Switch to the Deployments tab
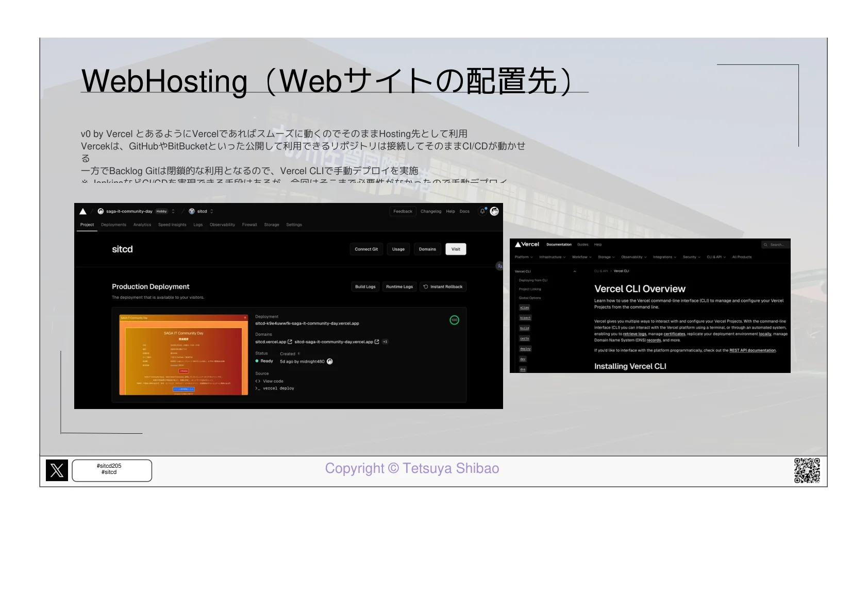The image size is (868, 613). [x=113, y=225]
